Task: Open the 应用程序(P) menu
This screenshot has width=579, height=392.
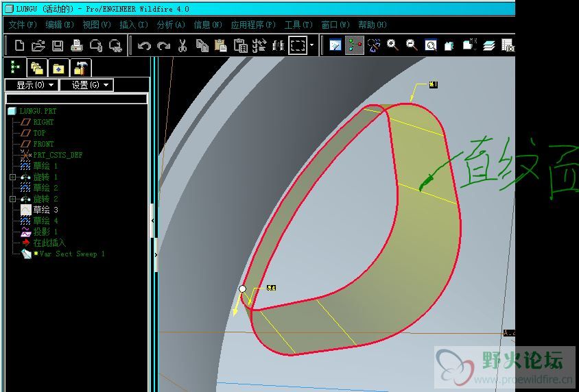Action: [253, 25]
